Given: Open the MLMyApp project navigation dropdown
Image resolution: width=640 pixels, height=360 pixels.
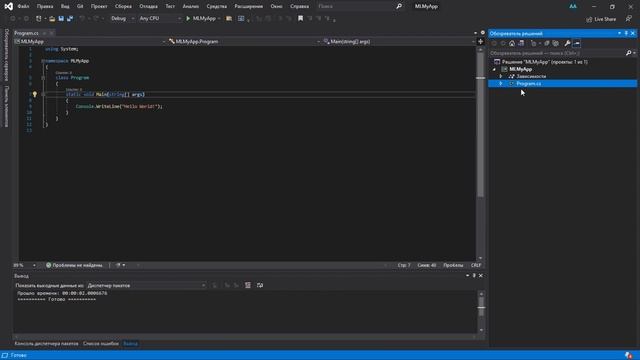Looking at the screenshot, I should pos(90,42).
